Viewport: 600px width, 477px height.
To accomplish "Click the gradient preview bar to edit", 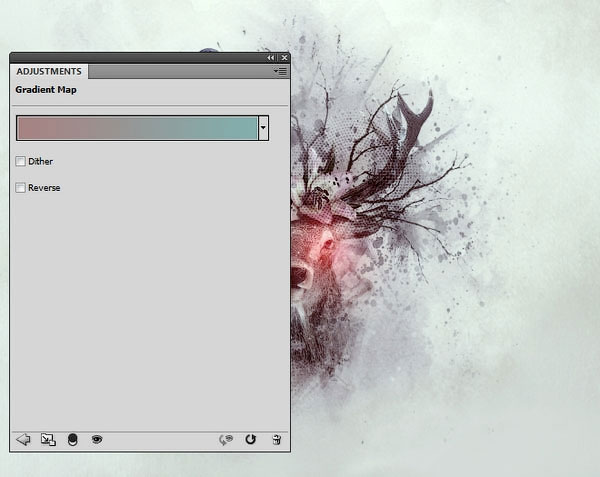I will point(137,128).
